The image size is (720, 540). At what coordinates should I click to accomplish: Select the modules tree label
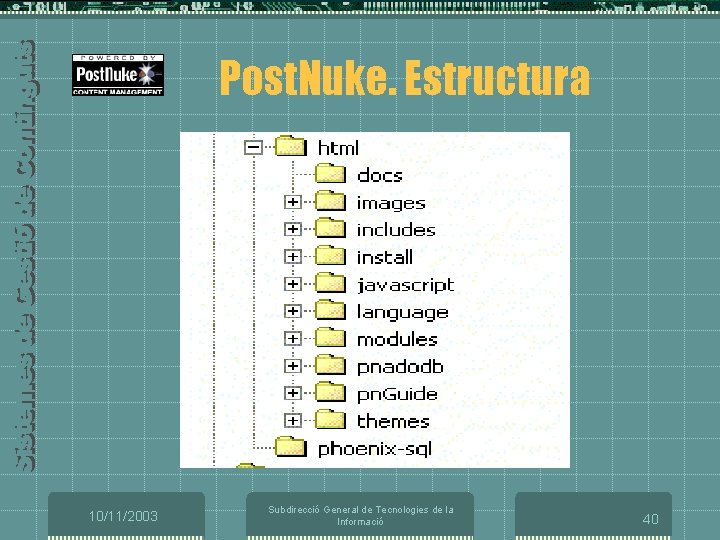[x=397, y=339]
